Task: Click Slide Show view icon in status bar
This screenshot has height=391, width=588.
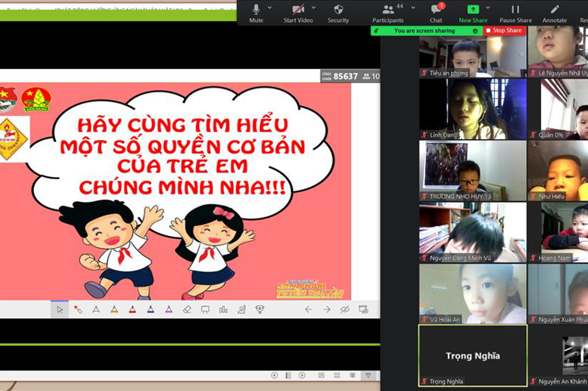Action: point(369,375)
